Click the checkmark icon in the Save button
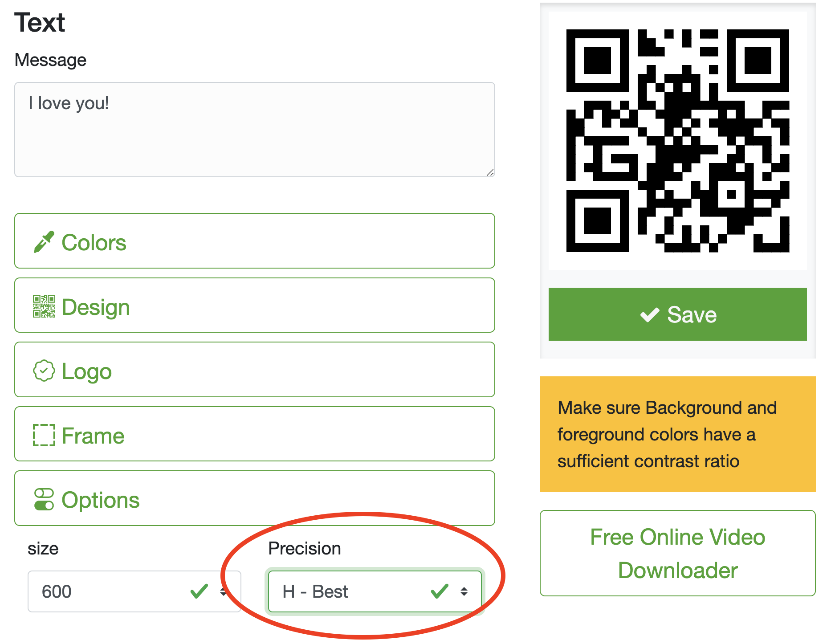The height and width of the screenshot is (644, 839). point(650,314)
